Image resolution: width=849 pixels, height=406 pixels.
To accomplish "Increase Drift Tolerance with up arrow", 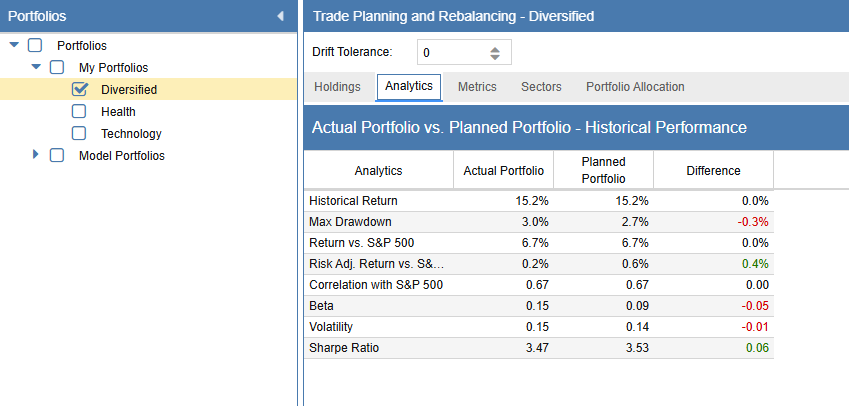I will 495,48.
